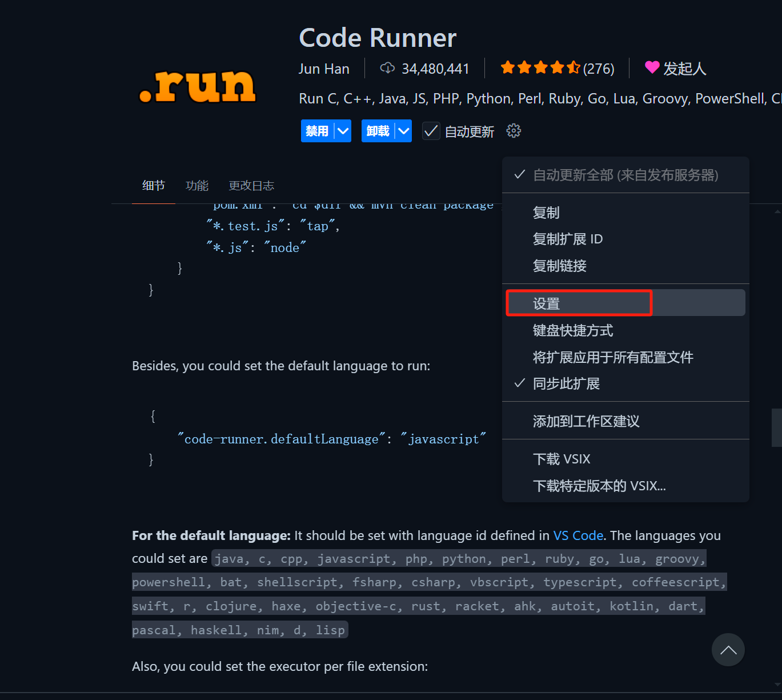Viewport: 782px width, 700px height.
Task: Click the extension description 'Run C, C++, Java...'
Action: [x=540, y=99]
